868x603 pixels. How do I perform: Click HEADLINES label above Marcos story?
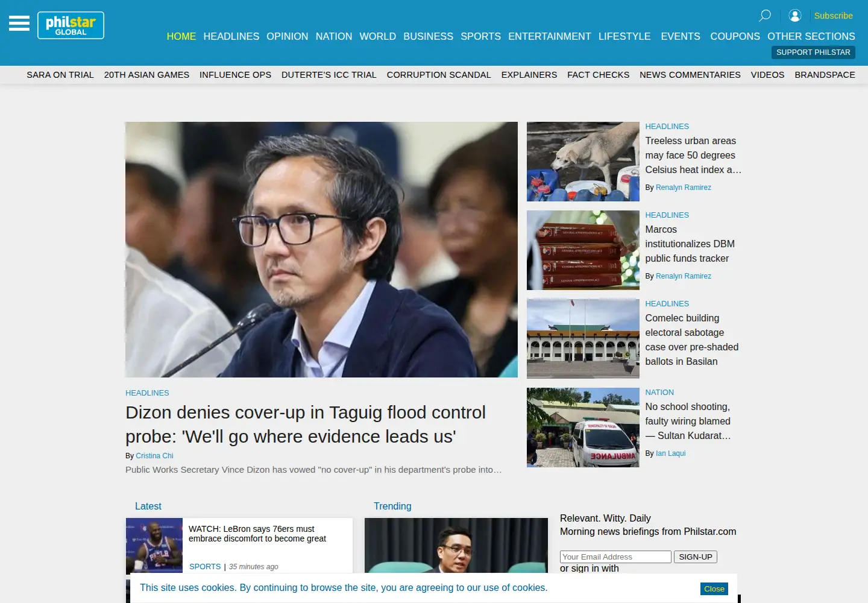(x=667, y=215)
